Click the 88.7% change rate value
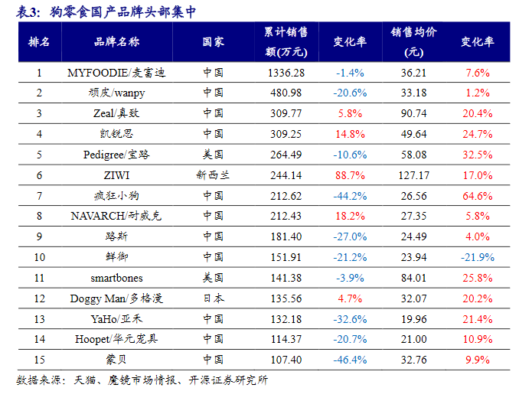This screenshot has width=532, height=401. pos(349,175)
